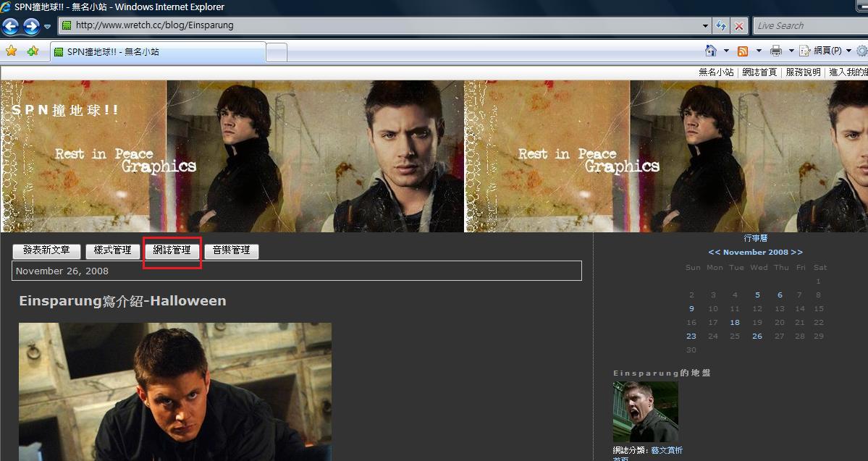Expand the feeds dropdown arrow
The image size is (868, 461).
pyautogui.click(x=759, y=51)
